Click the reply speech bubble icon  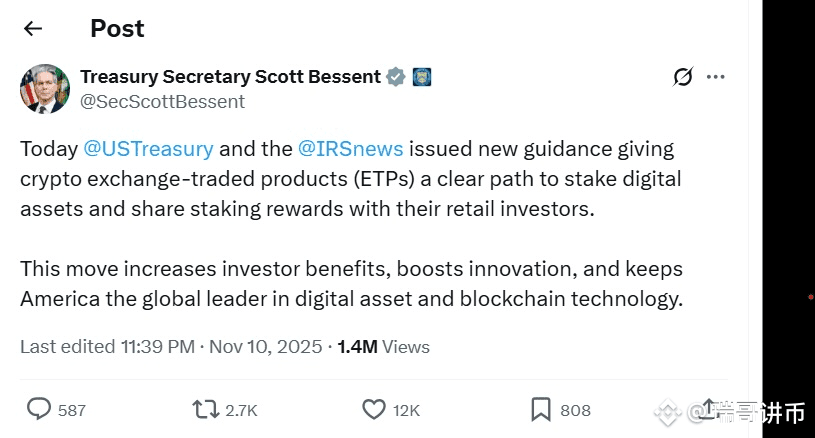click(x=39, y=409)
